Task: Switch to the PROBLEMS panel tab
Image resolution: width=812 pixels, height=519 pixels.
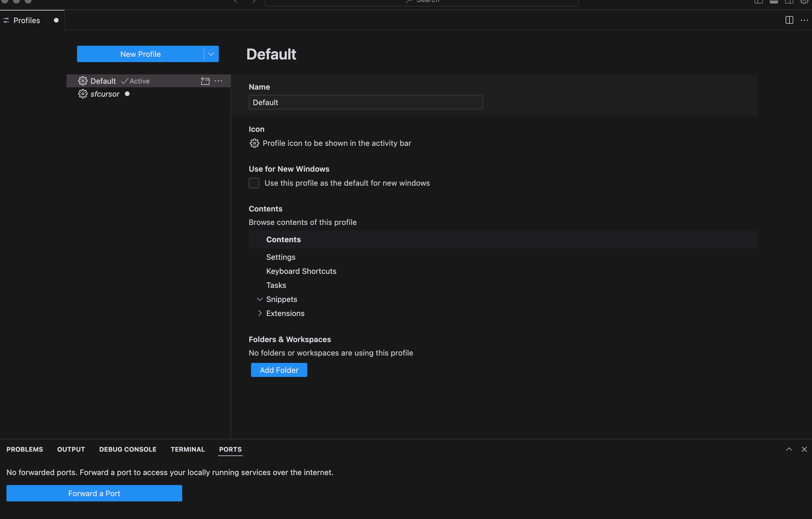Action: 25,449
